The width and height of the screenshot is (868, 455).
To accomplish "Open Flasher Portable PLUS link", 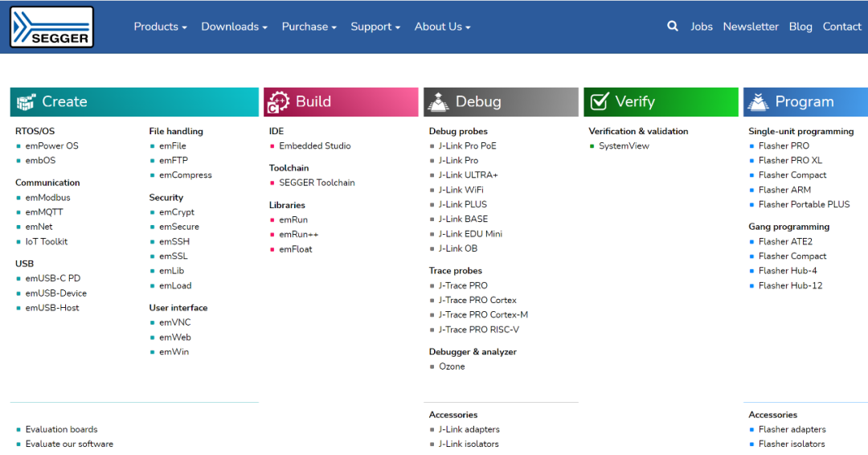I will [x=804, y=204].
